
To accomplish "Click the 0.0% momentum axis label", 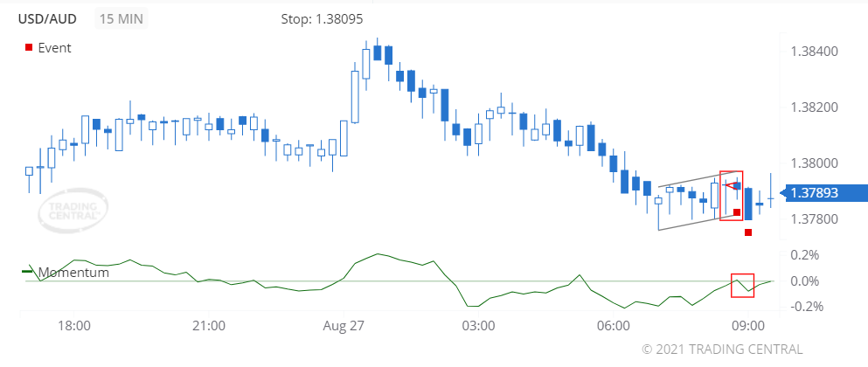I will 803,281.
